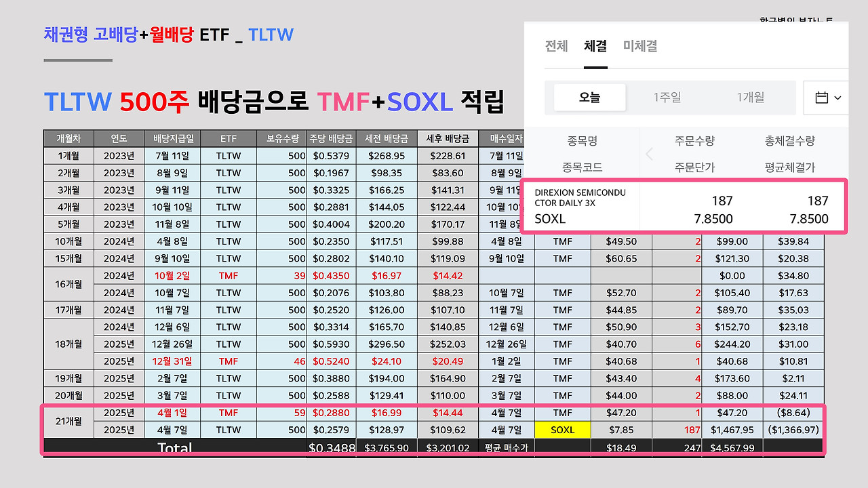Click the 평균체결가 column header

point(790,167)
